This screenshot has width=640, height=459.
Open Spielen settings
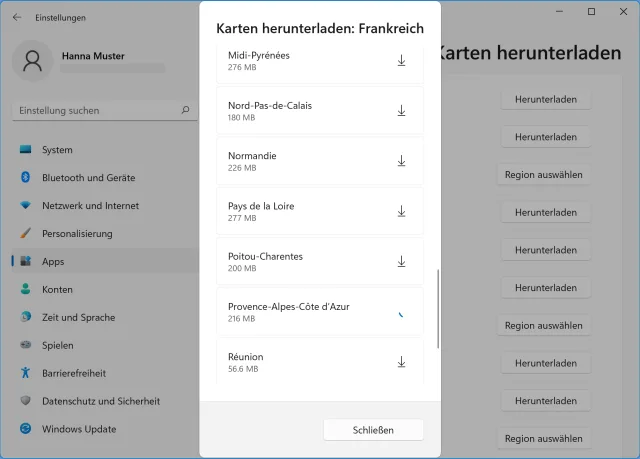pos(105,345)
